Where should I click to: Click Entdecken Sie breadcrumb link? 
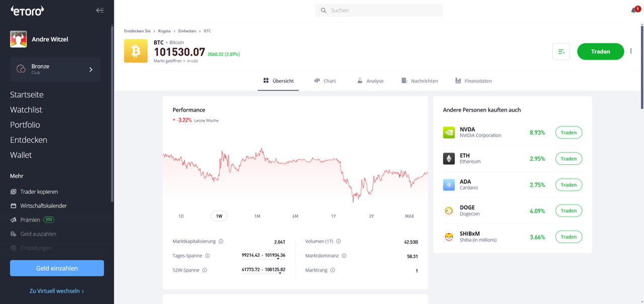[x=137, y=31]
